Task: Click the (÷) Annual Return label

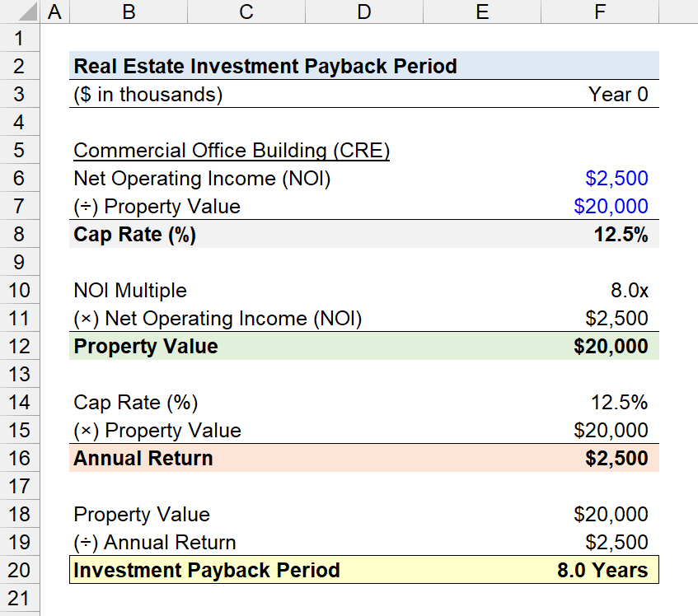Action: [x=154, y=542]
